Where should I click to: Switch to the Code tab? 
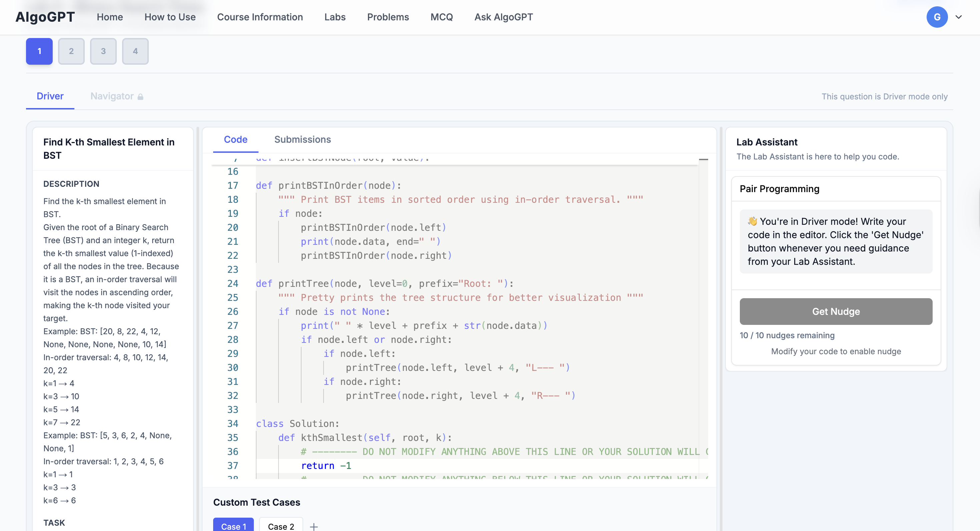coord(235,140)
